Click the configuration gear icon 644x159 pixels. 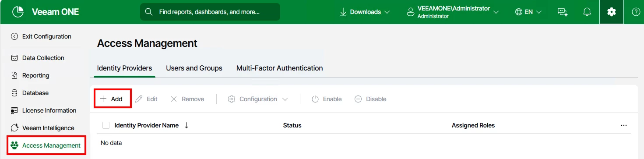612,12
